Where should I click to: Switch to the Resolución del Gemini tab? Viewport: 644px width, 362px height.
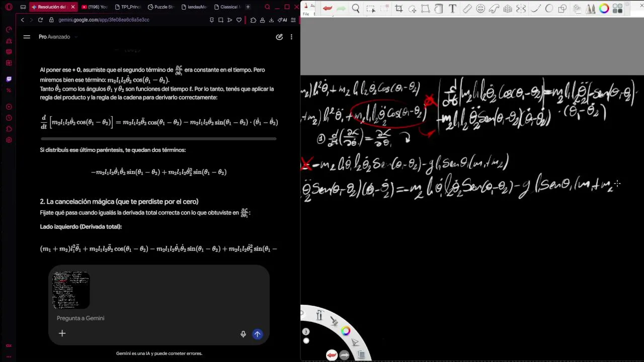[x=53, y=7]
